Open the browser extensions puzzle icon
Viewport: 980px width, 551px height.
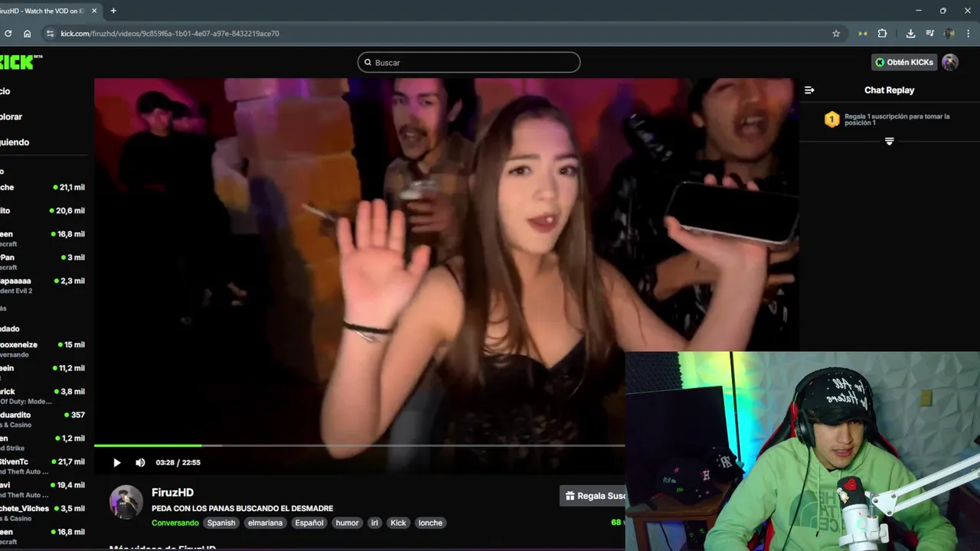point(882,34)
